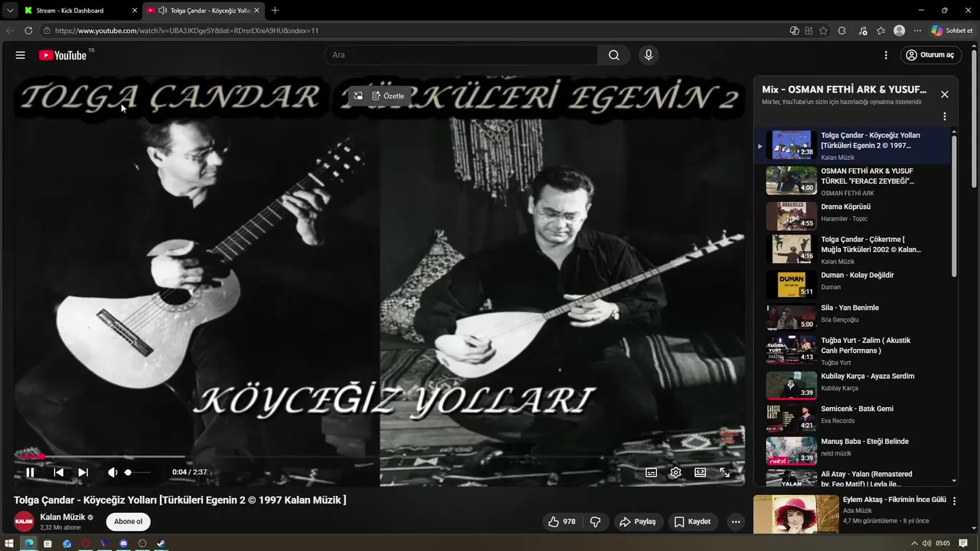Open the Kalan Müzik channel name link

click(63, 517)
